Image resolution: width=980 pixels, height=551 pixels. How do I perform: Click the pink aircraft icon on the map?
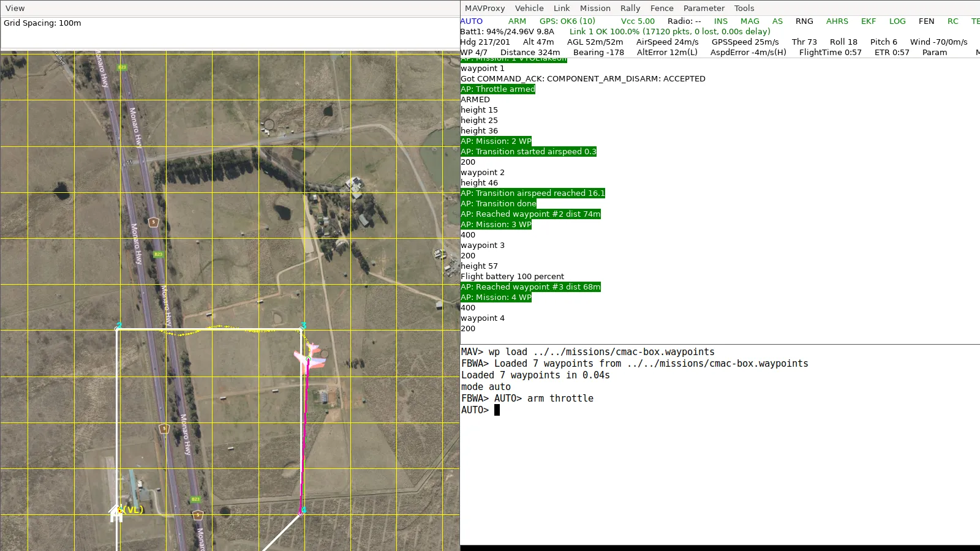[x=309, y=358]
